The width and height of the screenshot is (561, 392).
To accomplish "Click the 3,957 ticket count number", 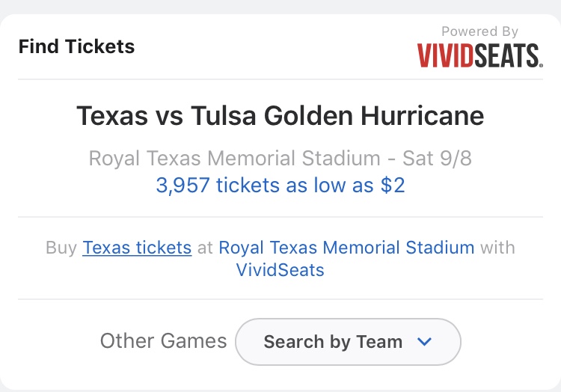I will tap(183, 186).
